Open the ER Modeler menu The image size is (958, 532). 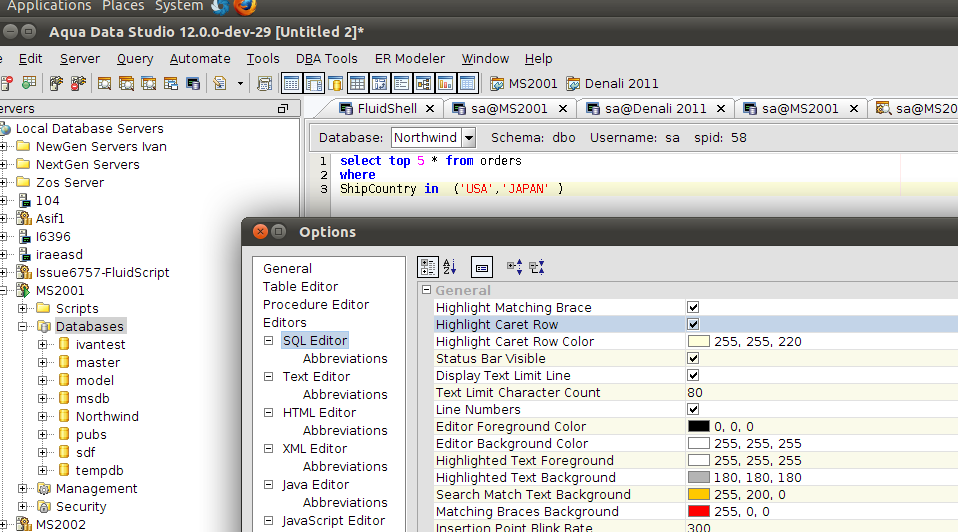(409, 59)
